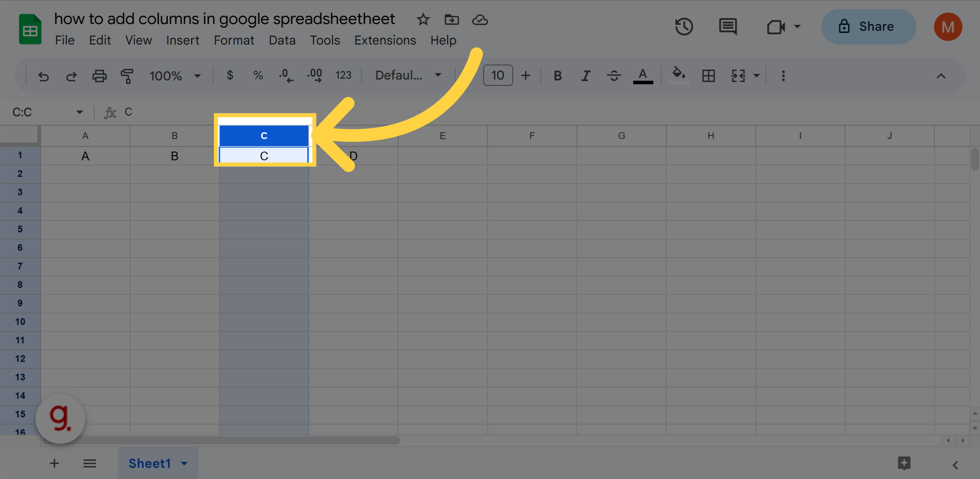The width and height of the screenshot is (980, 479).
Task: Apply strikethrough to cell text
Action: point(614,75)
